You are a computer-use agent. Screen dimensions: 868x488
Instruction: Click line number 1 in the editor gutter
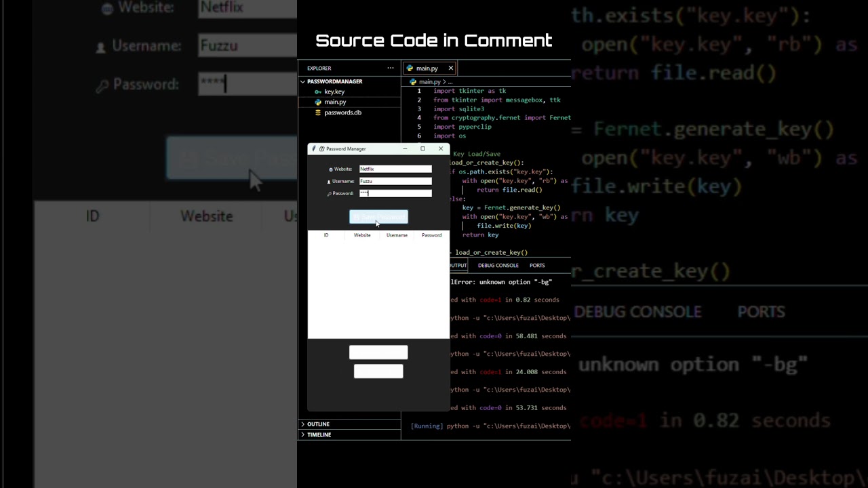[x=419, y=91]
